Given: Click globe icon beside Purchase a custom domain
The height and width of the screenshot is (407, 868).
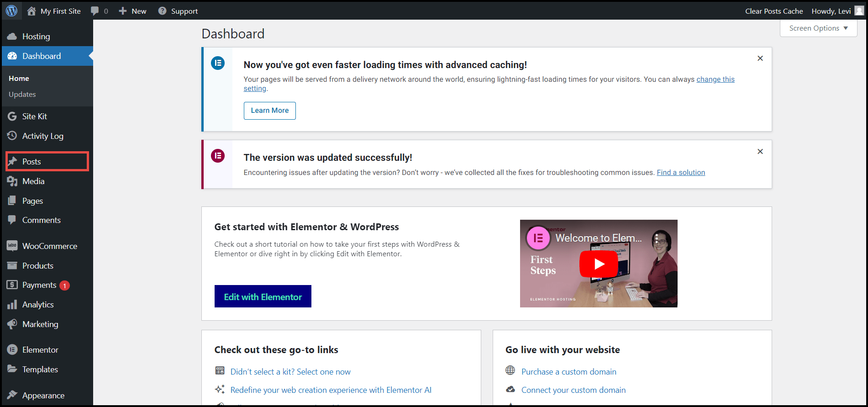Looking at the screenshot, I should 510,370.
